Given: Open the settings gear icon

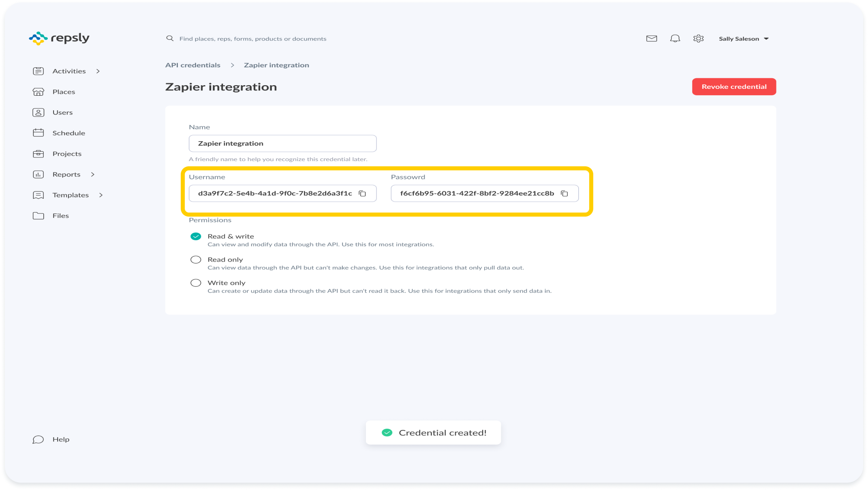Looking at the screenshot, I should [698, 39].
